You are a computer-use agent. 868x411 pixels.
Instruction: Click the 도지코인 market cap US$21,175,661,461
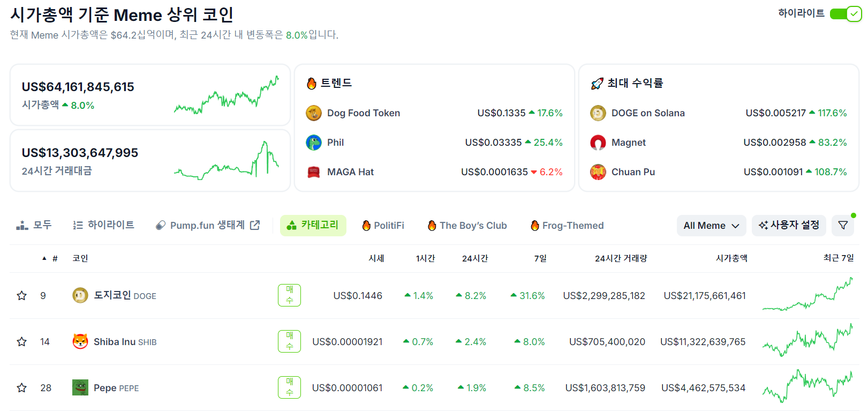[x=705, y=296]
